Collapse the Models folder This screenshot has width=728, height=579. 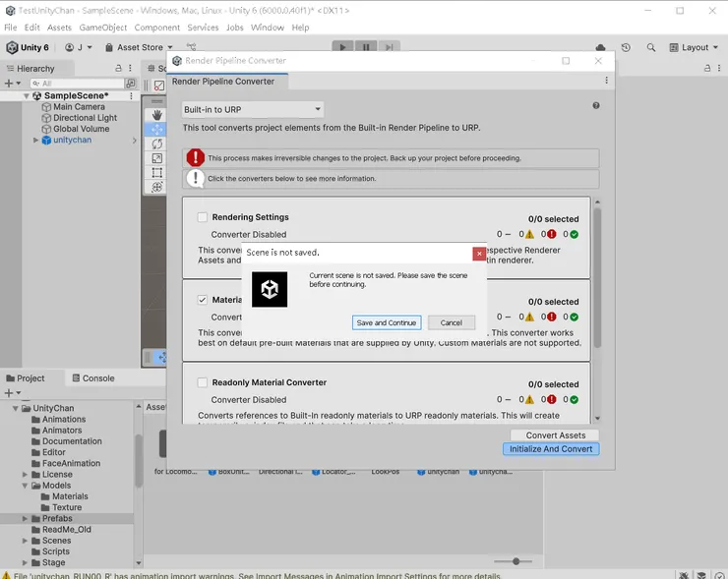25,486
